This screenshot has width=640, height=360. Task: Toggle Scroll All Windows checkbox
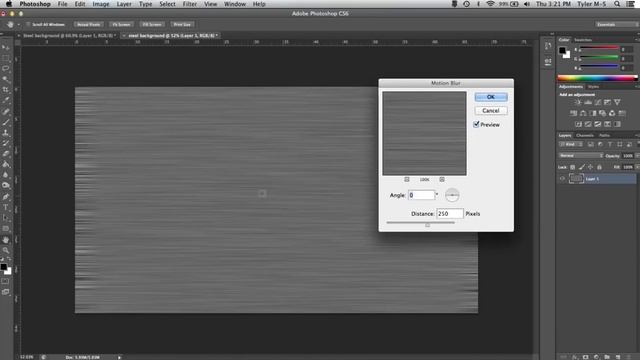tap(29, 24)
